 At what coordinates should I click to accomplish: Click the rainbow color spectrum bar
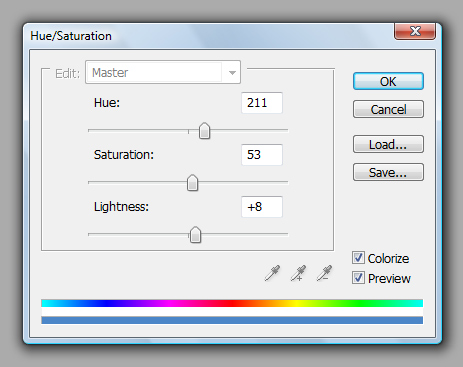click(232, 303)
